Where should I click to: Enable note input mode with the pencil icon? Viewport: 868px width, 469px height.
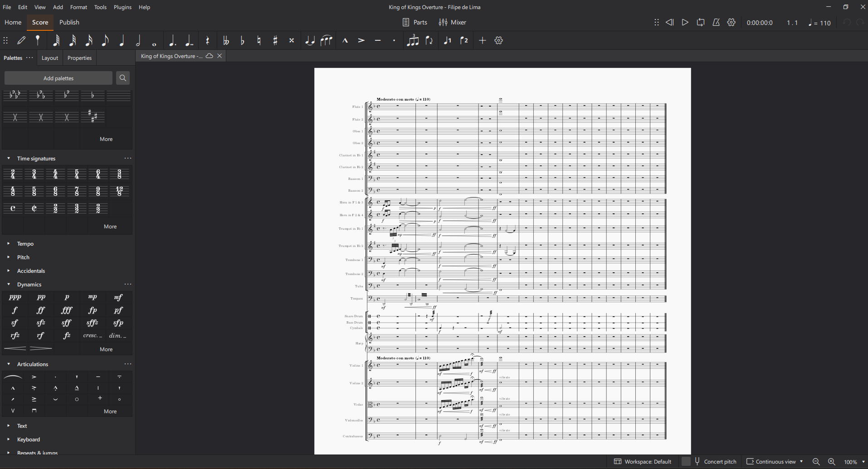click(x=21, y=40)
